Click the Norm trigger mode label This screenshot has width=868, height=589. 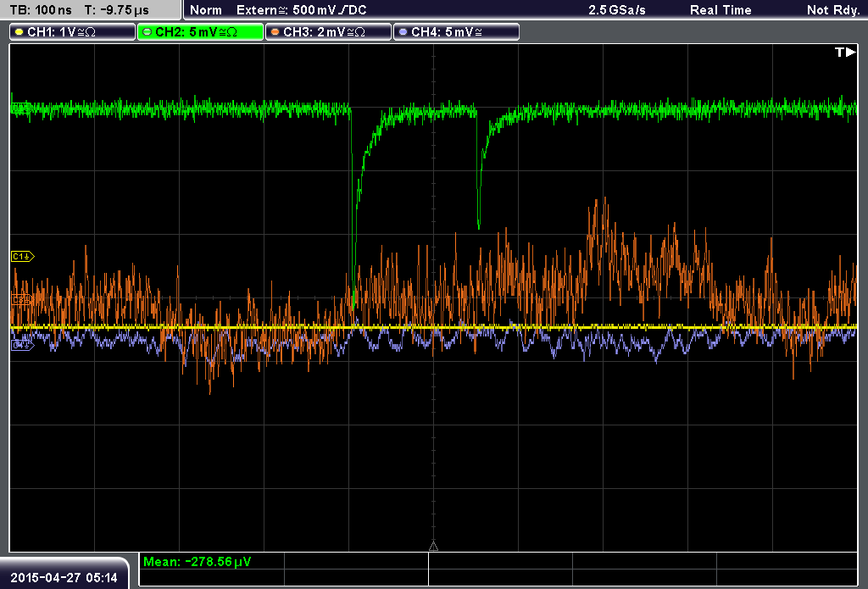click(x=206, y=10)
